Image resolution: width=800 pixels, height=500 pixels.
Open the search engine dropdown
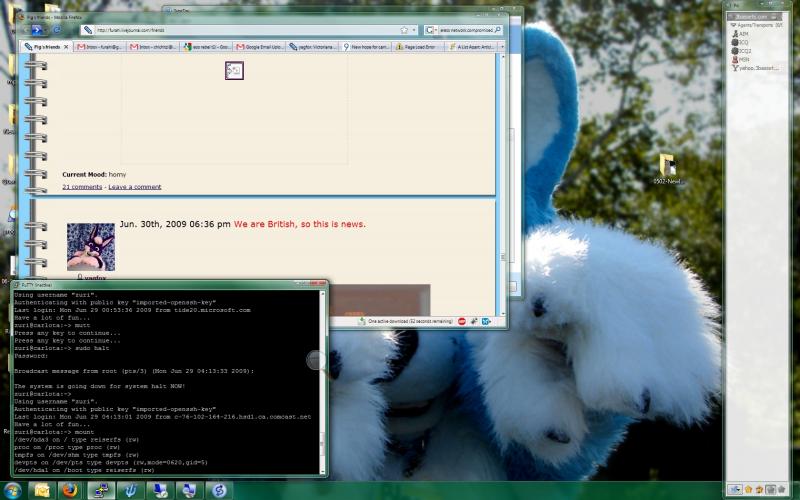click(x=431, y=30)
